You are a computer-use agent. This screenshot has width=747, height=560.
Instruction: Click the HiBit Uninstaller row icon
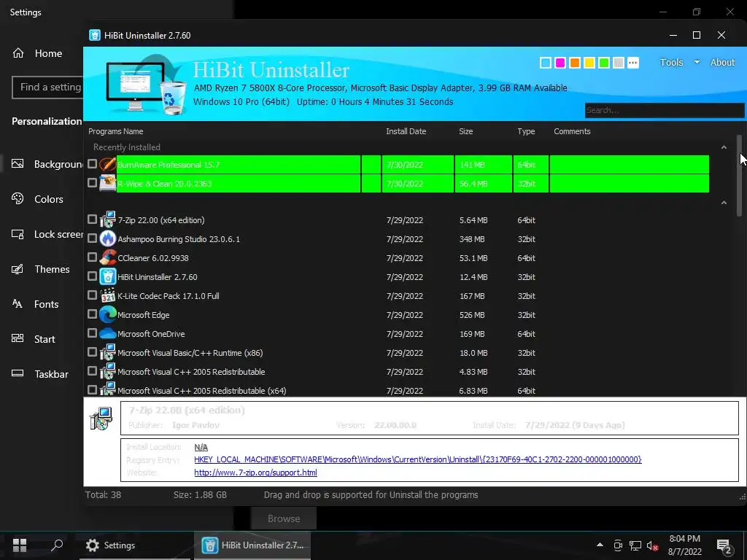point(108,276)
